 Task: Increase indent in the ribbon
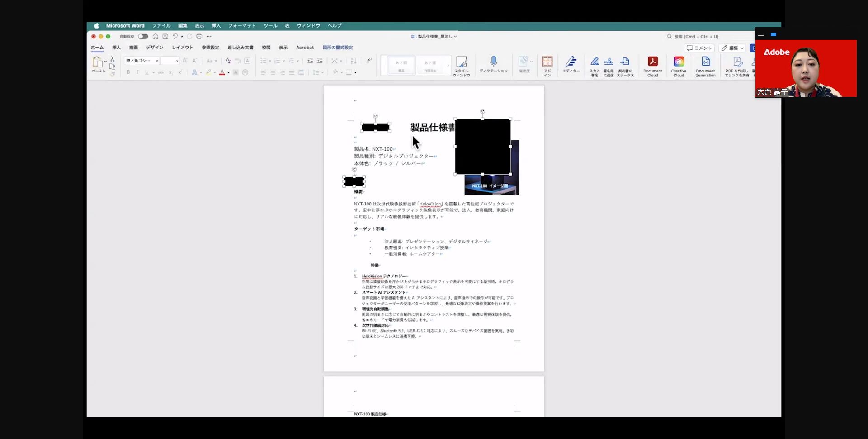tap(320, 61)
